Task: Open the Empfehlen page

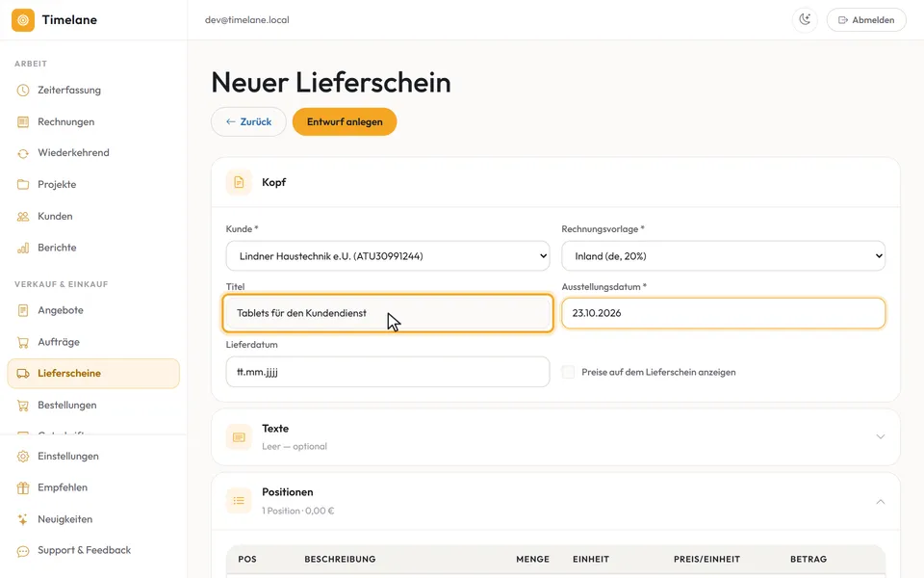Action: coord(93,487)
